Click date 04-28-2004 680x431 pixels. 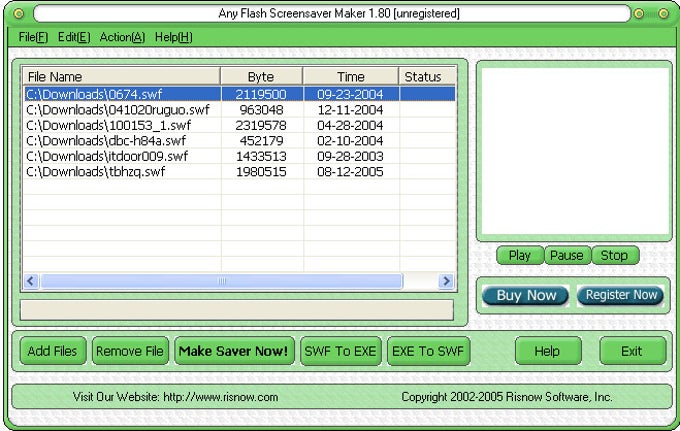(x=350, y=125)
